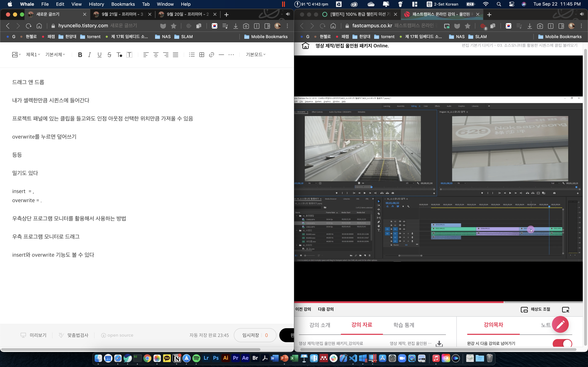Toggle bold formatting in editor toolbar

[80, 55]
